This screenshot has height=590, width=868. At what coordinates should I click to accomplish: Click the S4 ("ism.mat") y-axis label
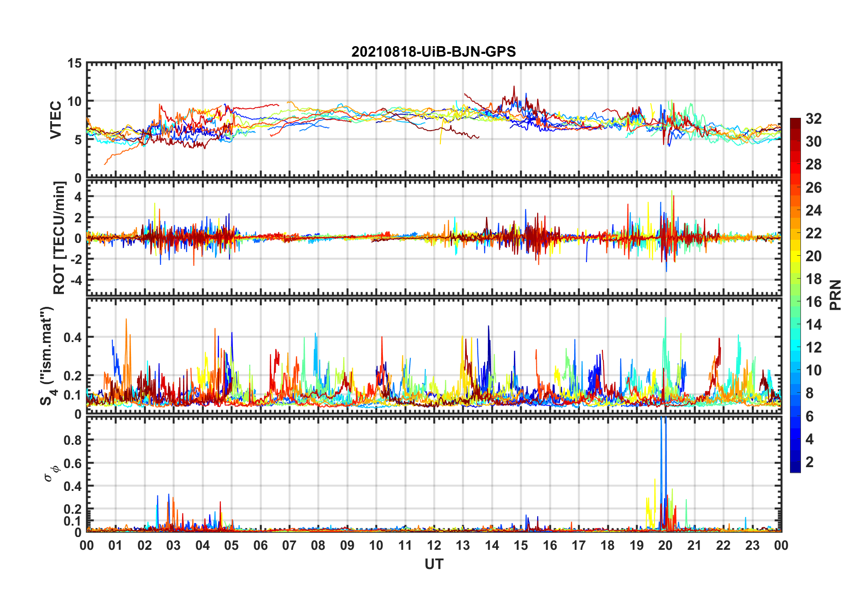47,356
